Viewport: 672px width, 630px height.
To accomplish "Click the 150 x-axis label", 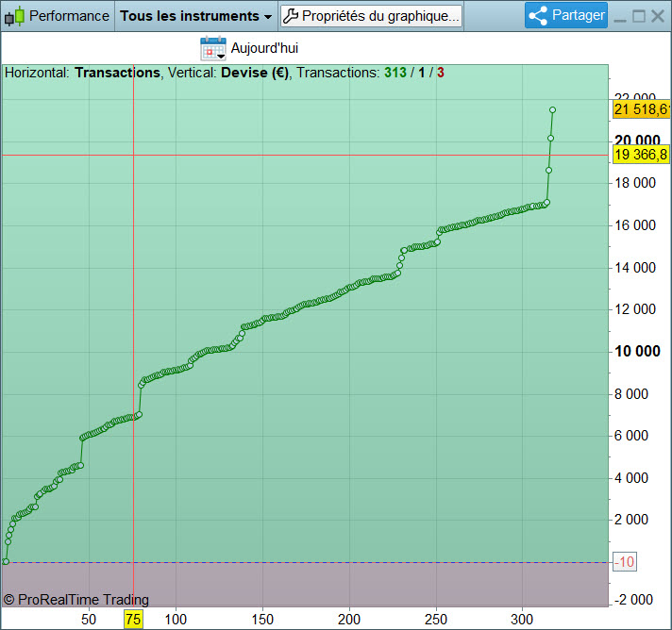I will click(262, 620).
